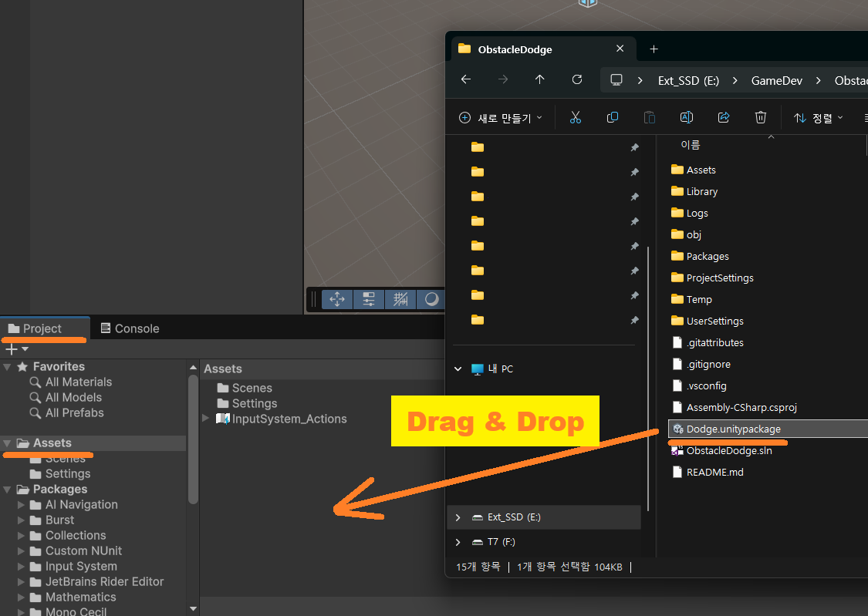Click Ext_SSD (E:) in the address breadcrumb
The height and width of the screenshot is (616, 868).
tap(688, 81)
